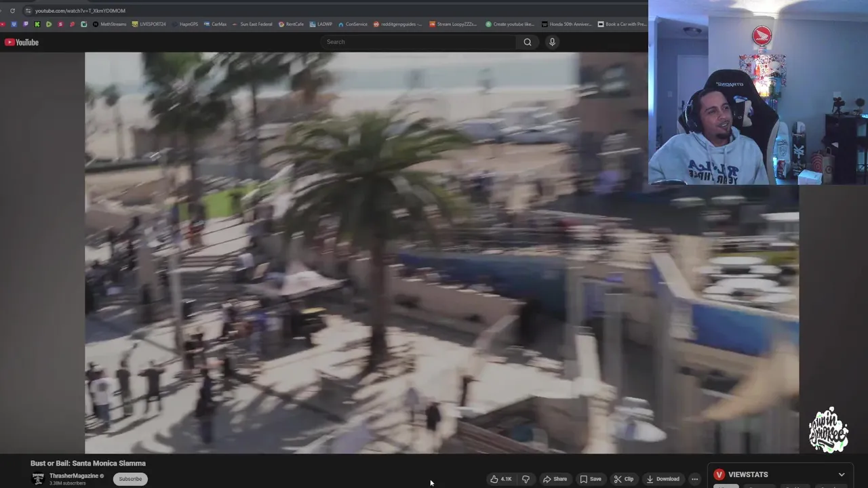
Task: Open the MethStreams bookmark
Action: (109, 24)
